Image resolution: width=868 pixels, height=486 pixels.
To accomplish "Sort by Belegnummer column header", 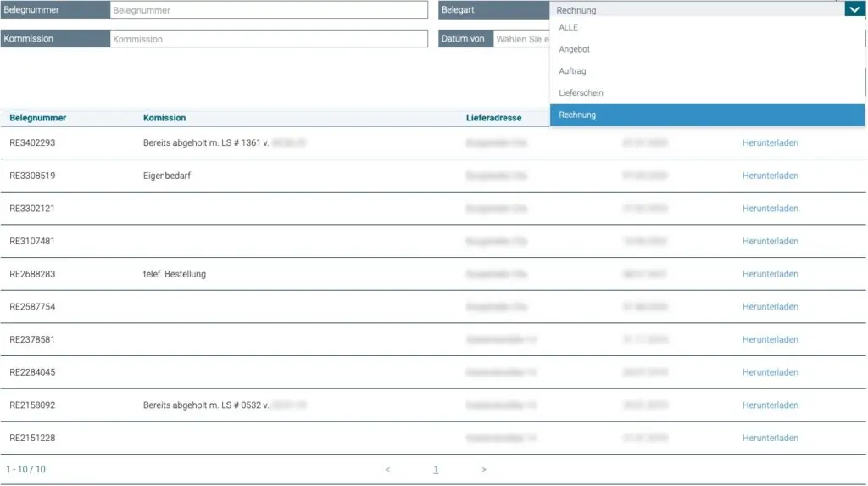I will pyautogui.click(x=38, y=118).
